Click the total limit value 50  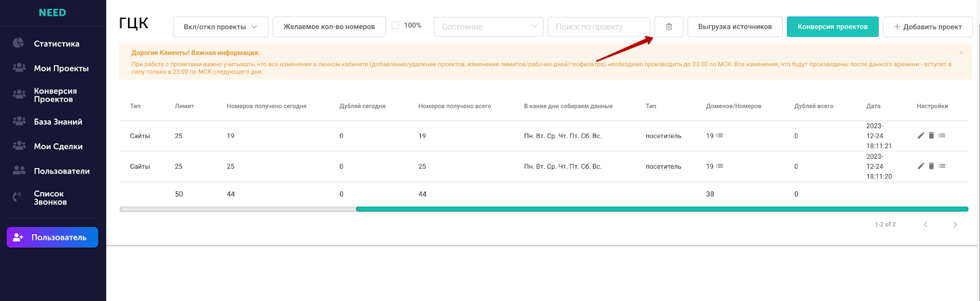coord(179,194)
